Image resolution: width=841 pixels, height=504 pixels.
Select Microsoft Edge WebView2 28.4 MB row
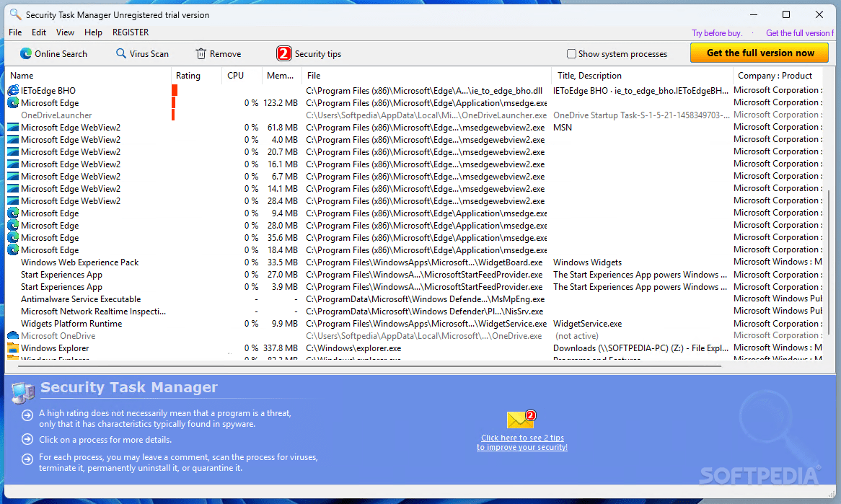(414, 201)
